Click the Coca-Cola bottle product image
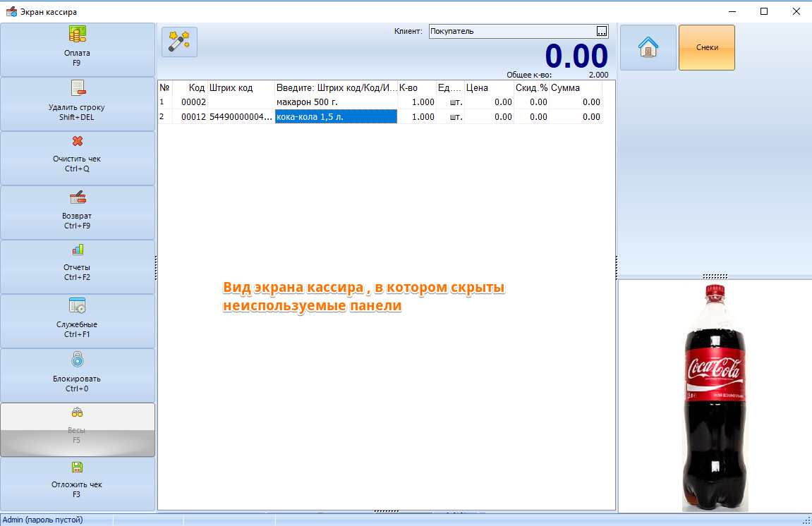 coord(715,398)
